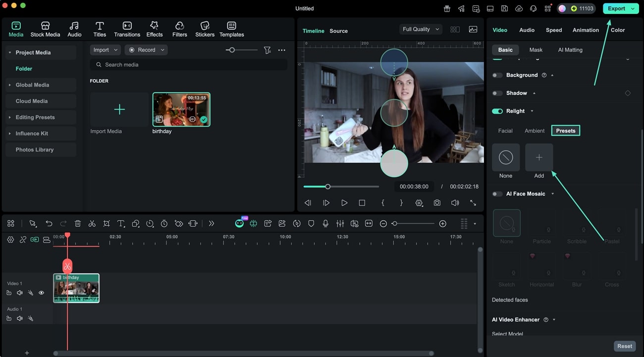Select the birthday clip thumbnail in the media folder
The width and height of the screenshot is (644, 357).
[x=181, y=109]
